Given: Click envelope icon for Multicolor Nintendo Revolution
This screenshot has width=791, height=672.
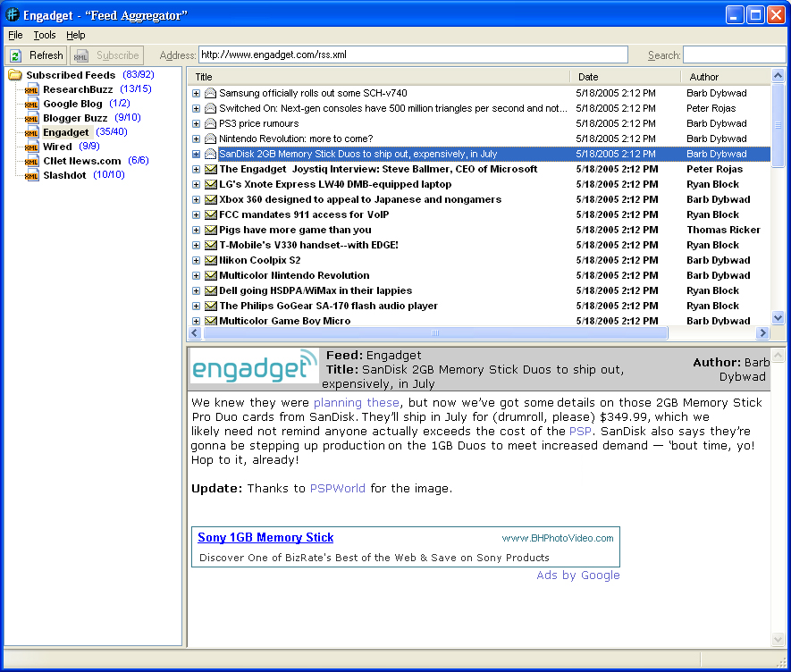Looking at the screenshot, I should 211,275.
